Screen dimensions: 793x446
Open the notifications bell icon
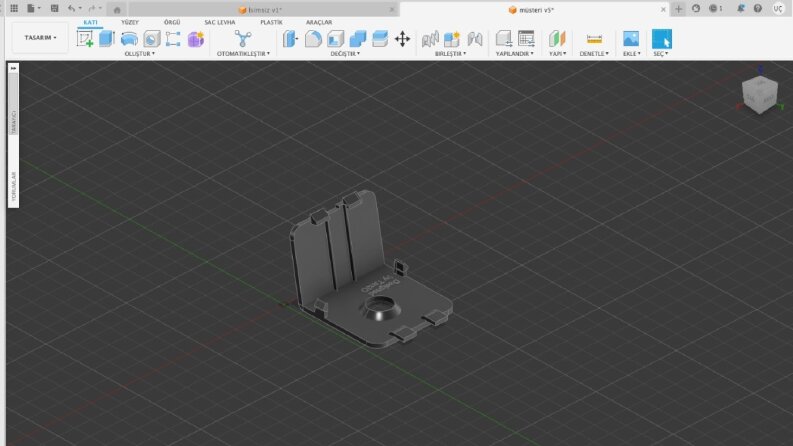tap(741, 9)
